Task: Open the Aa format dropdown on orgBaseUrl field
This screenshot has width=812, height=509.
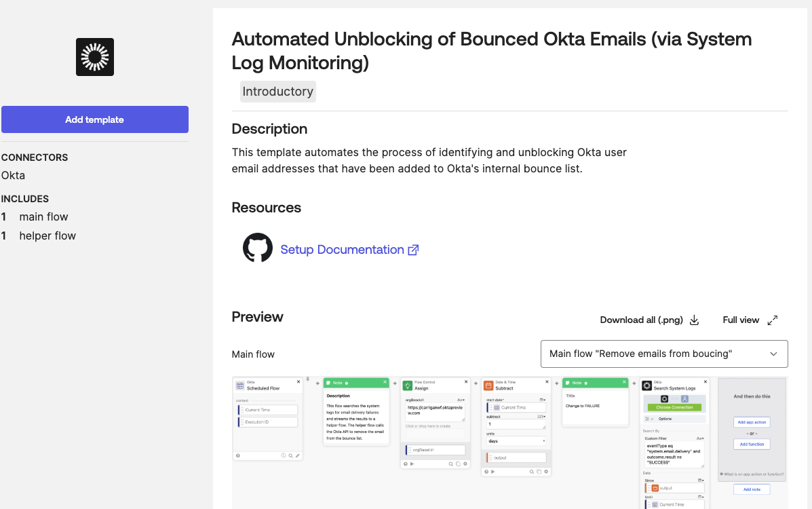Action: (461, 400)
